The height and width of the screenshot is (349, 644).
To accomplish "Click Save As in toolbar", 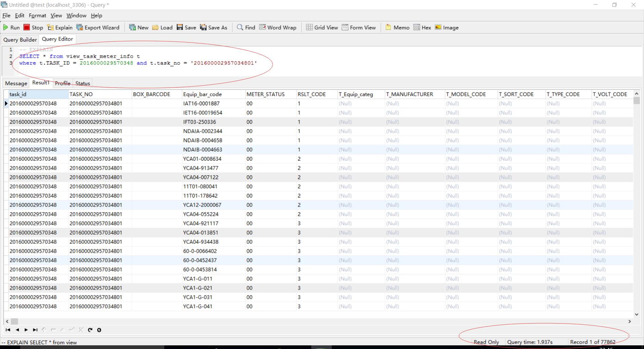I will click(x=213, y=27).
